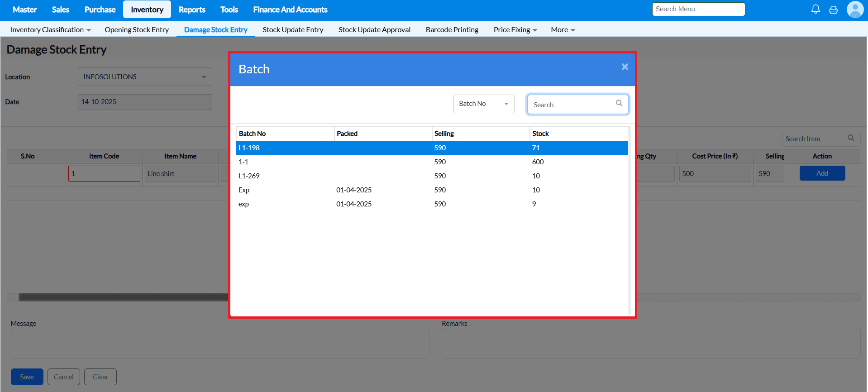Switch to the Reports menu
The image size is (868, 392).
pyautogui.click(x=192, y=10)
